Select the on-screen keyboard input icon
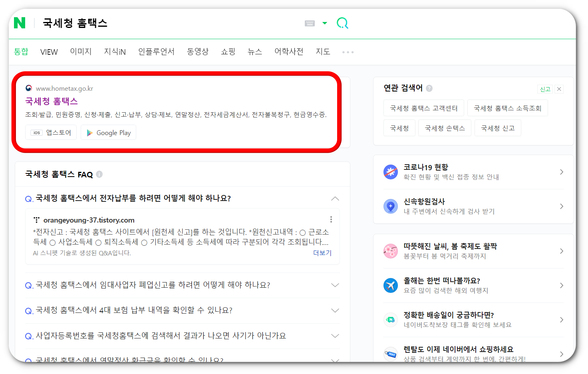The width and height of the screenshot is (588, 374). click(x=310, y=23)
